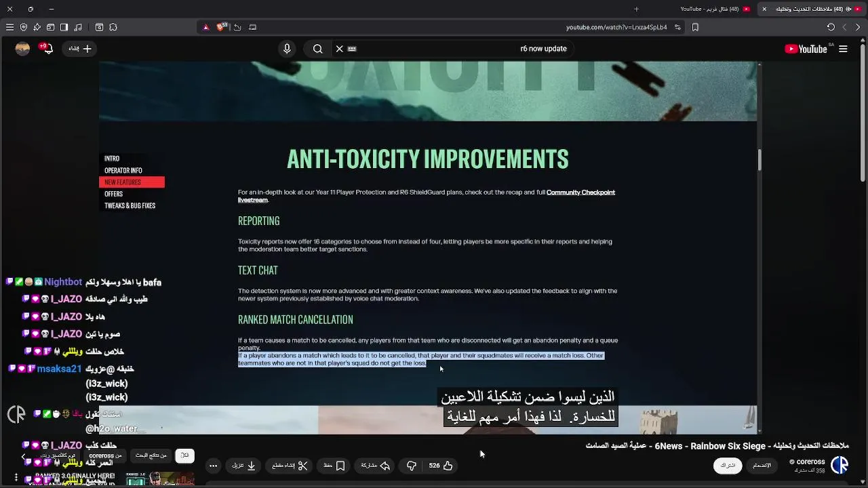Viewport: 868px width, 488px height.
Task: Click msaksa21 username in chat overlay
Action: pos(60,369)
